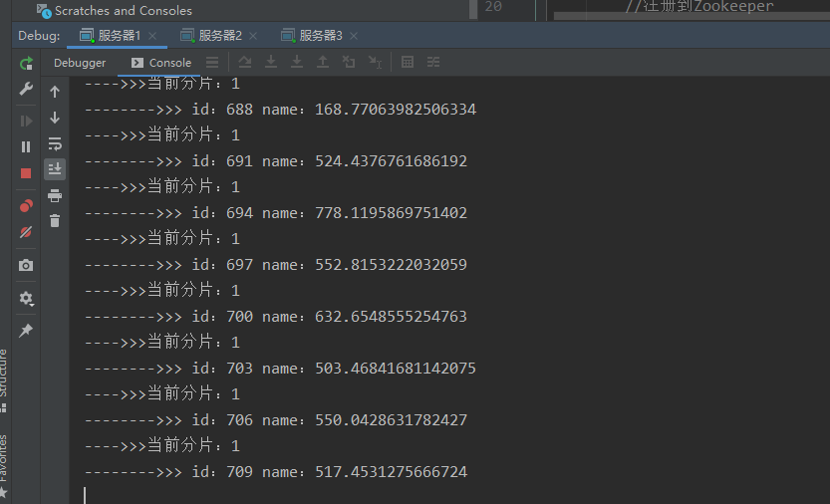Click the Step Over icon
The height and width of the screenshot is (504, 830).
(x=244, y=62)
